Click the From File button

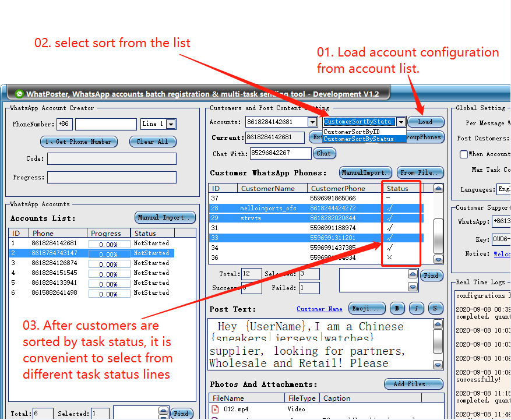(420, 172)
